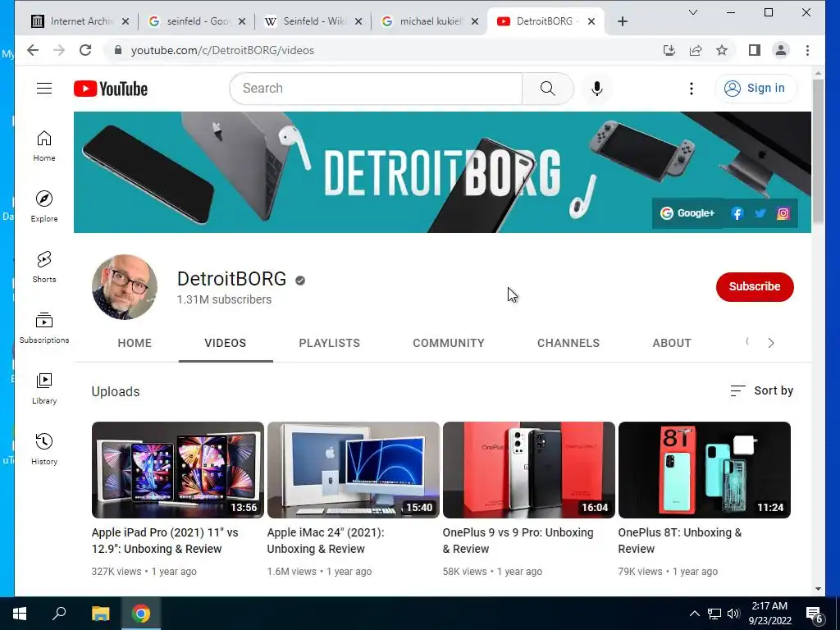The height and width of the screenshot is (630, 840).
Task: Go back with browser back arrow
Action: tap(33, 50)
